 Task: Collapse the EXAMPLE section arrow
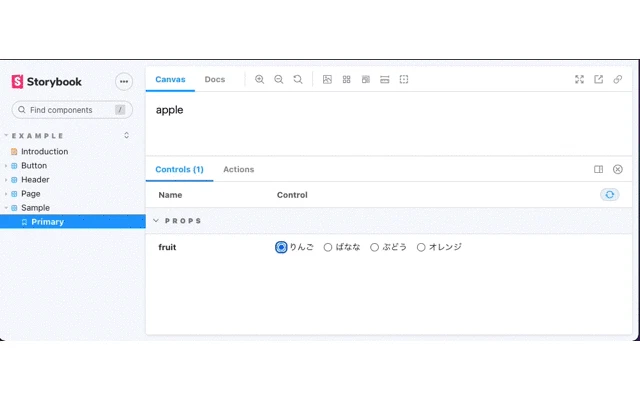(x=6, y=135)
